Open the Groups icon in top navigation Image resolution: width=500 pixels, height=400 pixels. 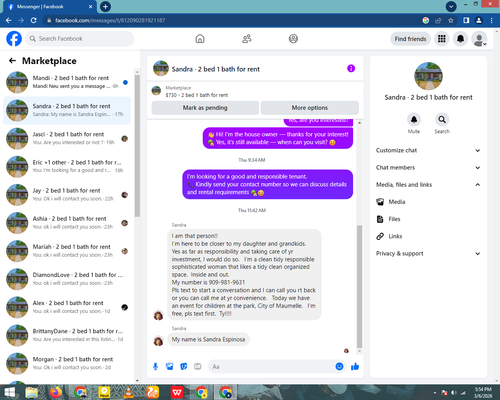point(293,39)
